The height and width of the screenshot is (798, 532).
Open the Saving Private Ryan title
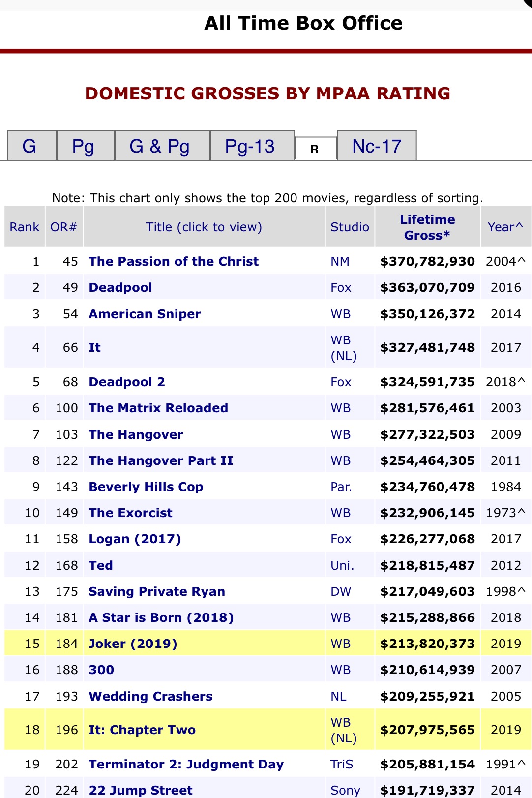[157, 591]
